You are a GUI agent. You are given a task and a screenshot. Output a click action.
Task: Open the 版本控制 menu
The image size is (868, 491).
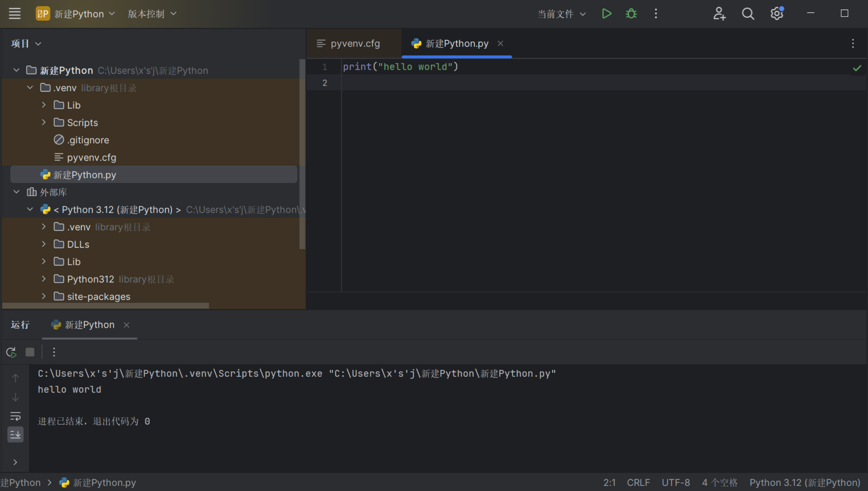(152, 14)
